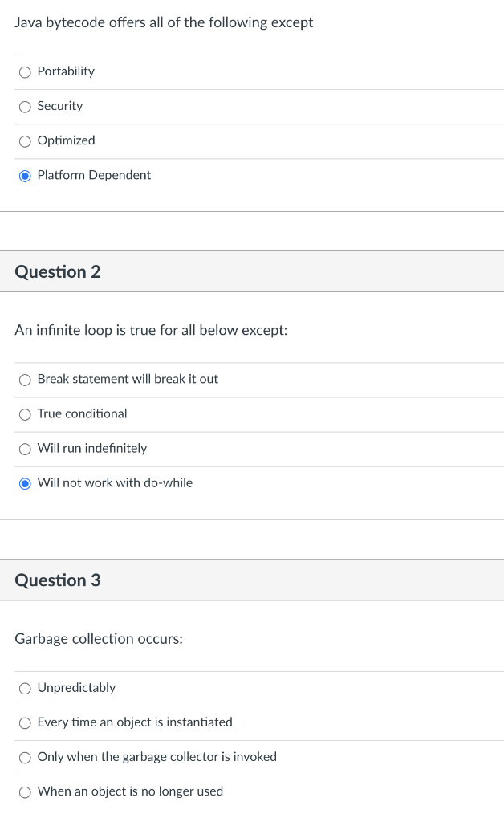Viewport: 504px width, 822px height.
Task: Click the infinite loop question text
Action: tap(152, 330)
